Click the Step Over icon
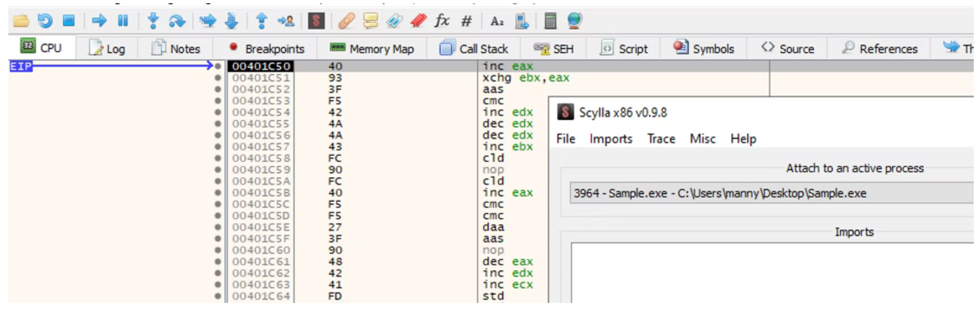This screenshot has width=980, height=316. coord(177,21)
